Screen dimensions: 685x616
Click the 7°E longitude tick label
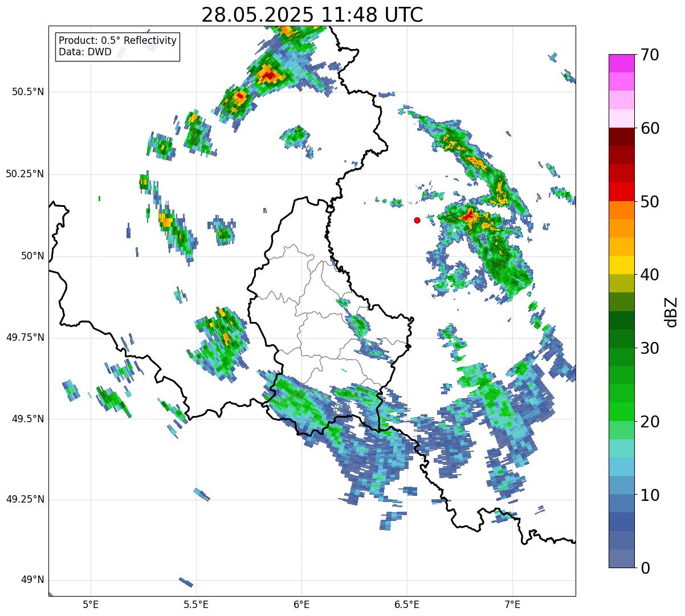click(x=512, y=604)
